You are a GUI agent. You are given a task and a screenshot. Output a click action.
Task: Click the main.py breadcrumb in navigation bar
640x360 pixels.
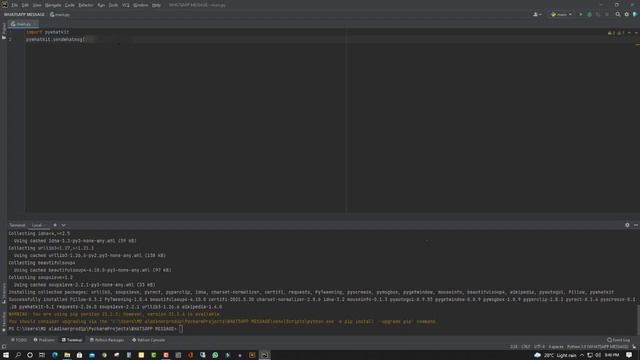60,15
